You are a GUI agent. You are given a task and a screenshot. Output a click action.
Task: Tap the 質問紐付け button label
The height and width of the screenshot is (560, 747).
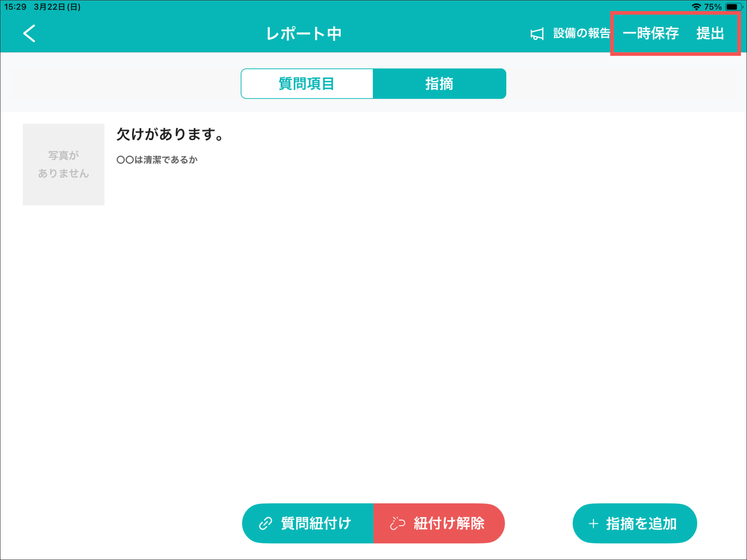(x=316, y=523)
